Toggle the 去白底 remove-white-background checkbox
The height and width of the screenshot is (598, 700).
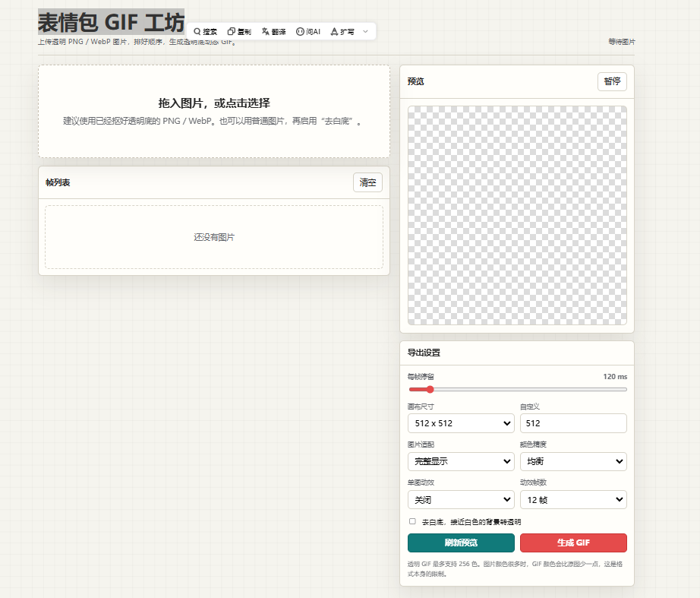point(412,521)
